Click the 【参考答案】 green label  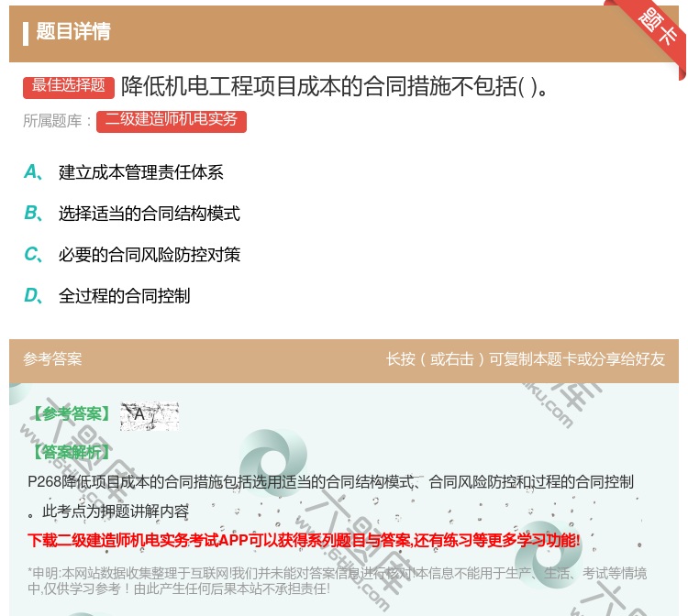tap(72, 413)
